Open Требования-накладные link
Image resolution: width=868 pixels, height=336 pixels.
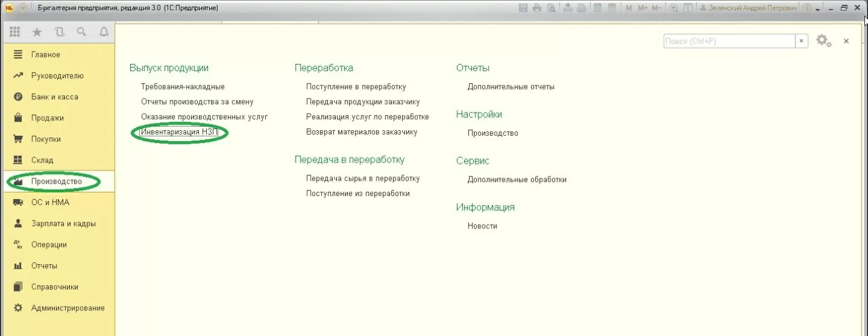pyautogui.click(x=182, y=86)
